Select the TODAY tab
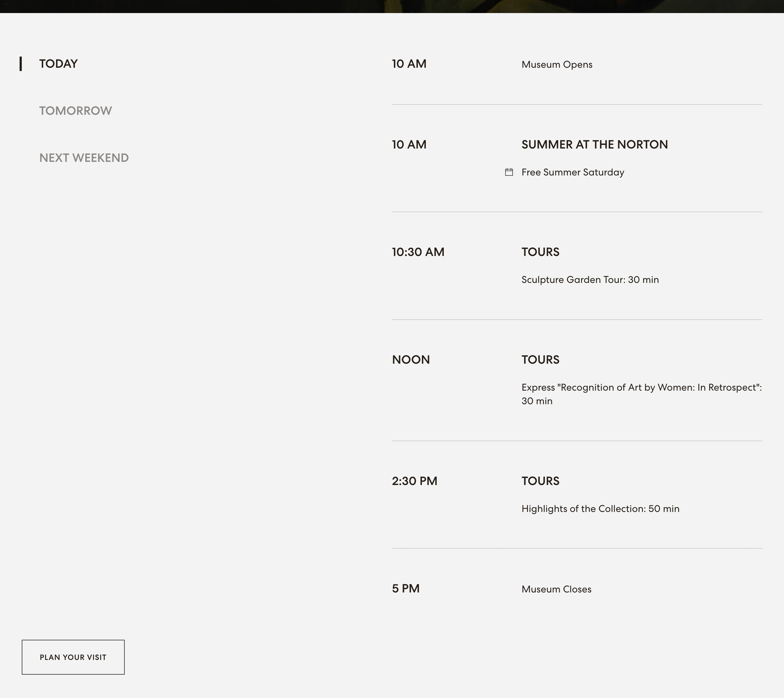The height and width of the screenshot is (698, 784). 58,64
